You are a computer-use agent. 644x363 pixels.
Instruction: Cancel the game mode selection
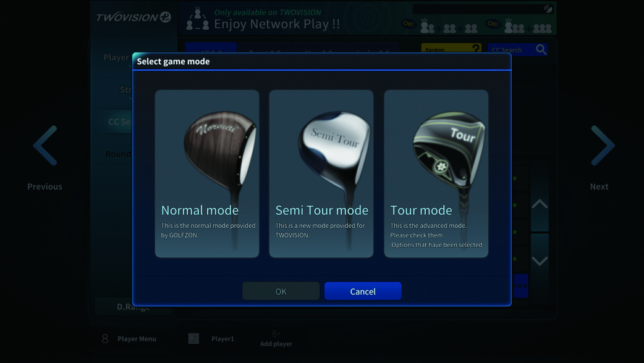[x=363, y=291]
